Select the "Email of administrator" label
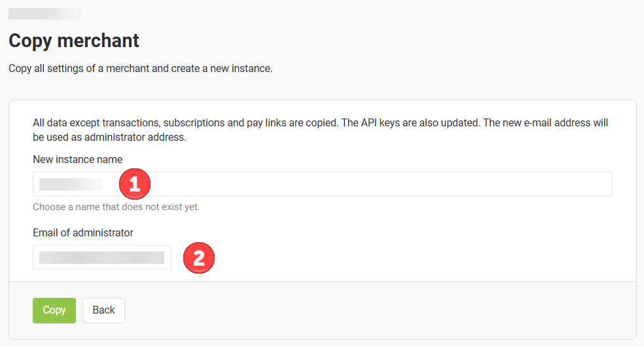644x347 pixels. coord(83,233)
